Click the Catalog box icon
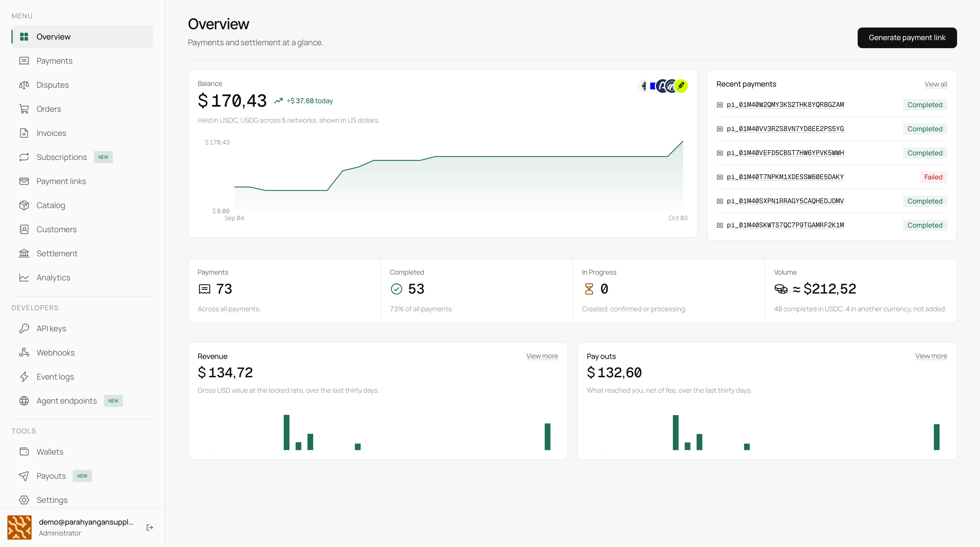 pyautogui.click(x=24, y=205)
